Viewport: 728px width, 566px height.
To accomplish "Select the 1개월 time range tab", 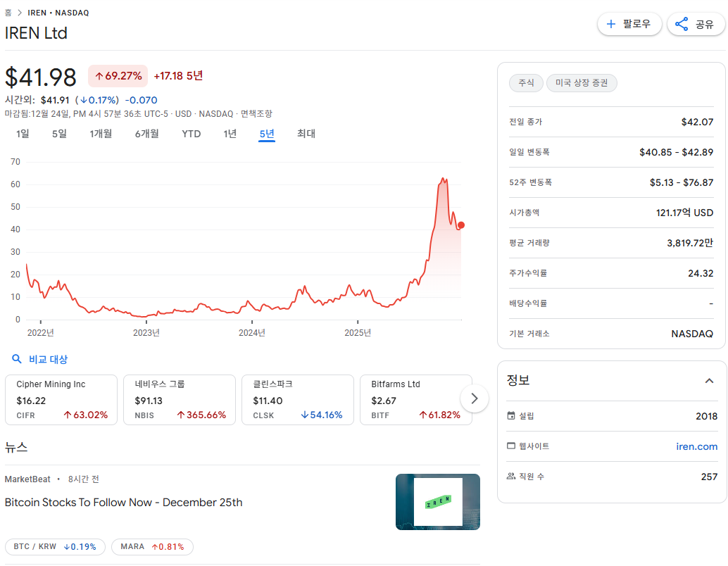I will pyautogui.click(x=101, y=134).
